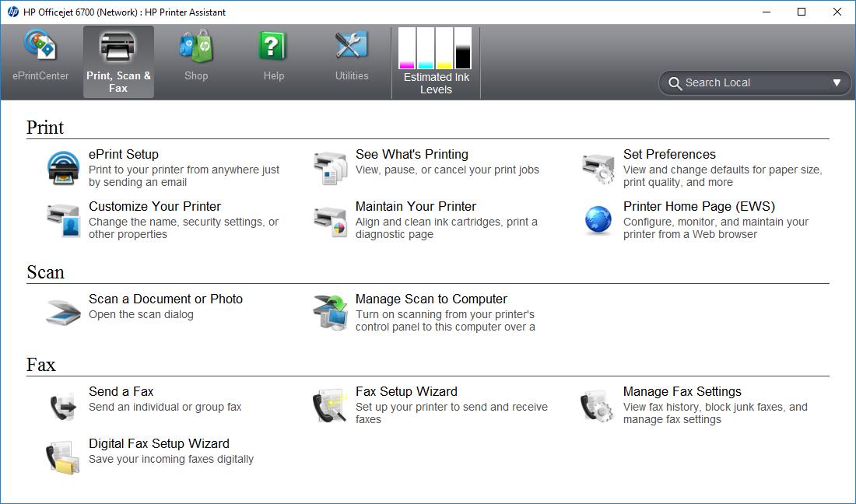The width and height of the screenshot is (856, 504).
Task: Click the Digital Fax Setup Wizard folder icon
Action: click(x=63, y=457)
